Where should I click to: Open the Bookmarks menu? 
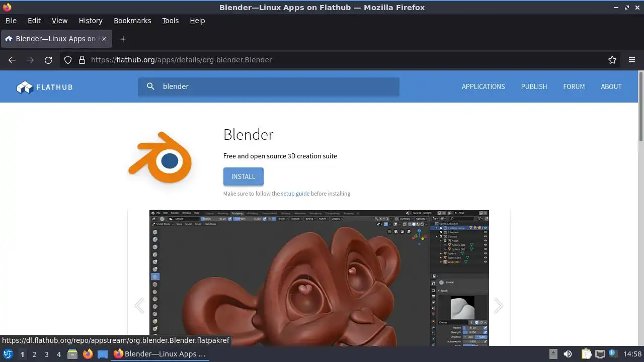click(132, 21)
